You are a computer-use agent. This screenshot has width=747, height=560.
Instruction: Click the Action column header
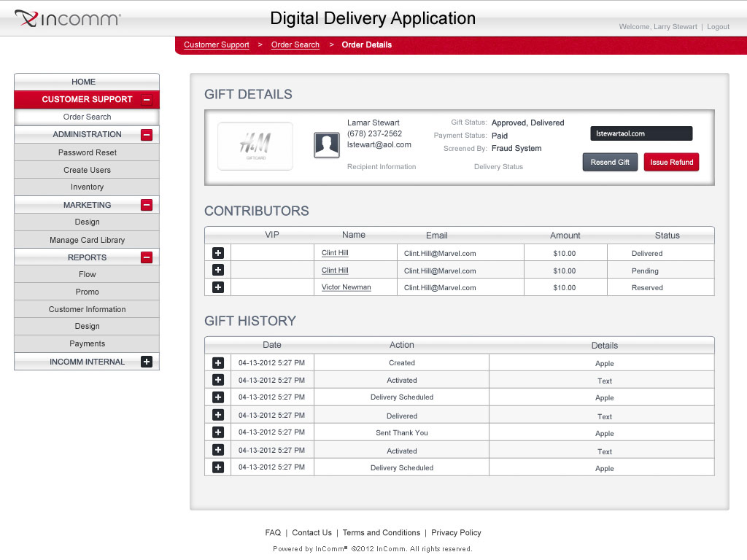(402, 345)
